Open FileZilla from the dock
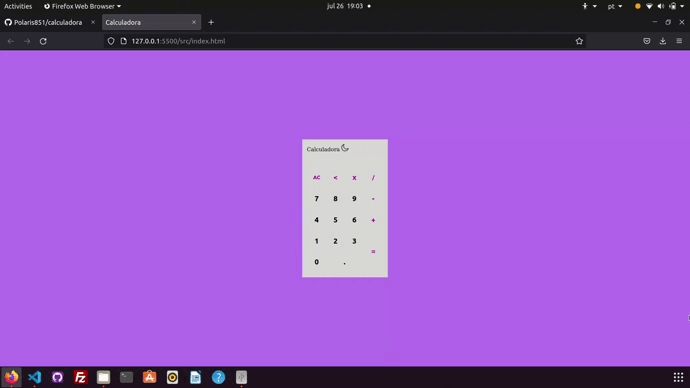This screenshot has height=388, width=690. pyautogui.click(x=80, y=377)
